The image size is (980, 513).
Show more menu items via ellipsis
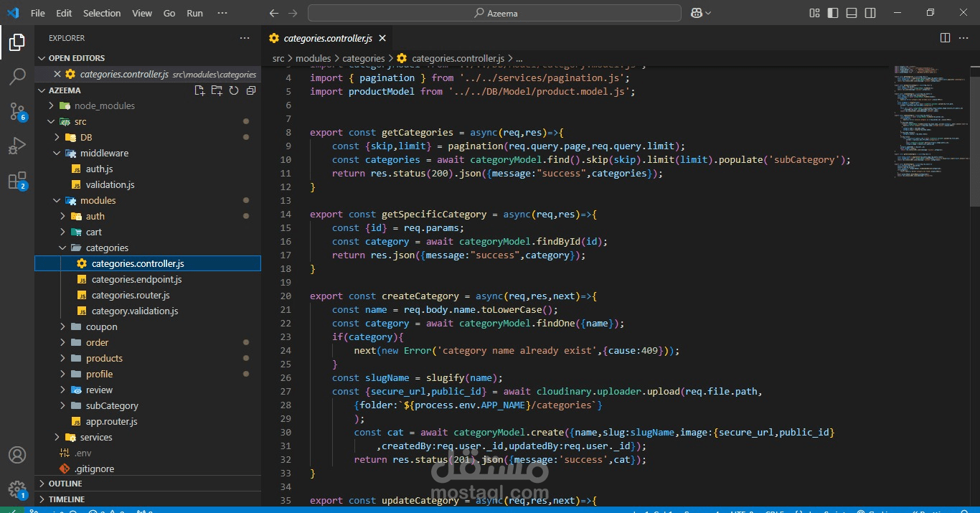click(223, 13)
